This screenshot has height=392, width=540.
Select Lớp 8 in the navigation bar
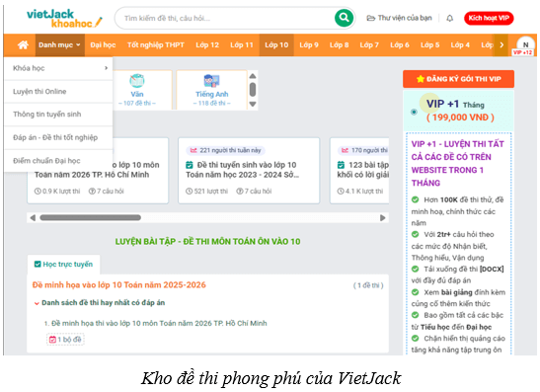340,44
